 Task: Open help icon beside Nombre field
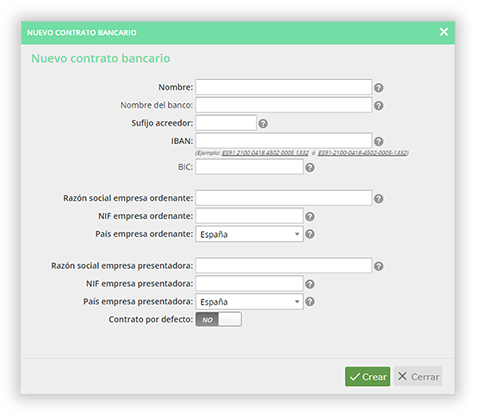(378, 88)
